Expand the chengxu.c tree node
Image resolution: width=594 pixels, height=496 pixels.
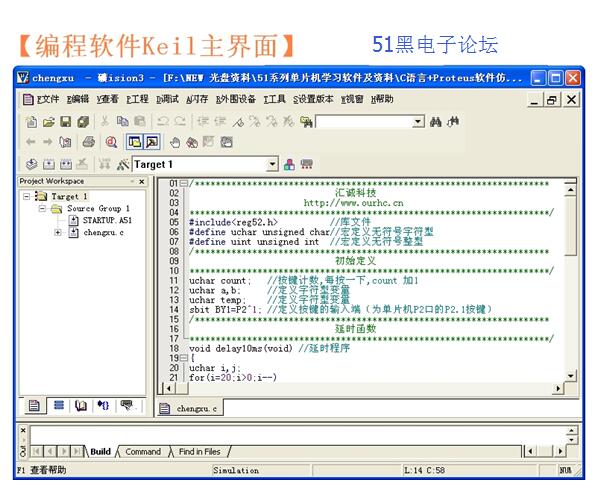click(x=58, y=232)
